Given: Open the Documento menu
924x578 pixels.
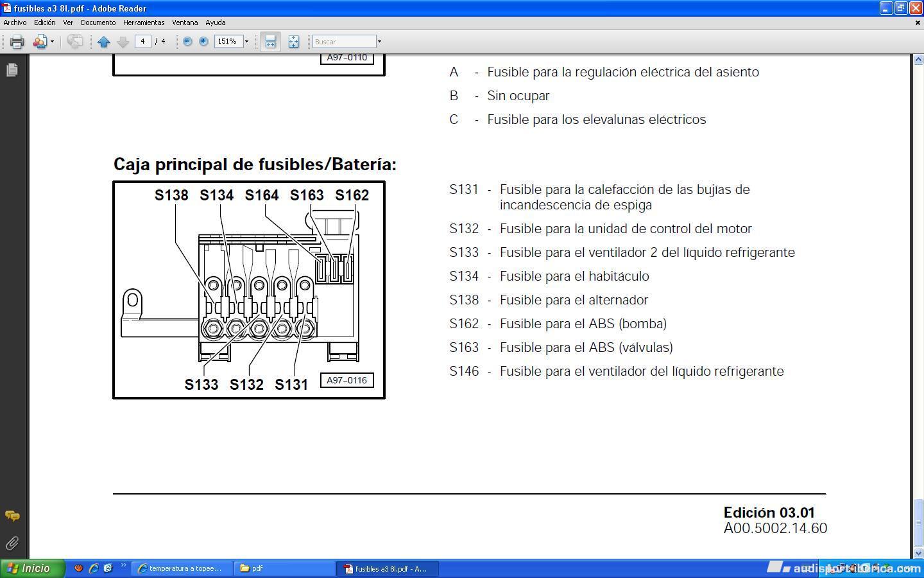Looking at the screenshot, I should tap(98, 22).
